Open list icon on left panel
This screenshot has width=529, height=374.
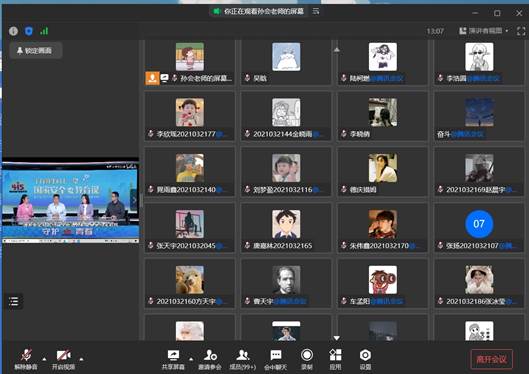tap(14, 301)
